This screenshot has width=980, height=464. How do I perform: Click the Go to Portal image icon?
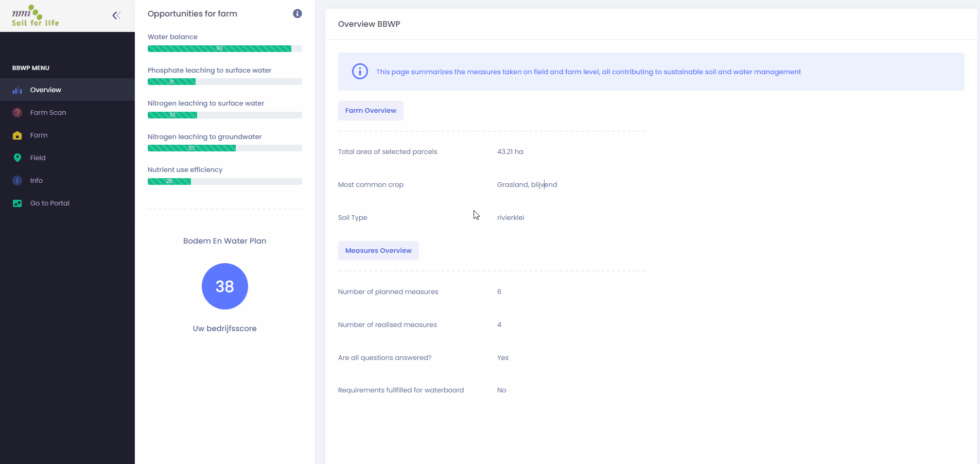coord(17,203)
